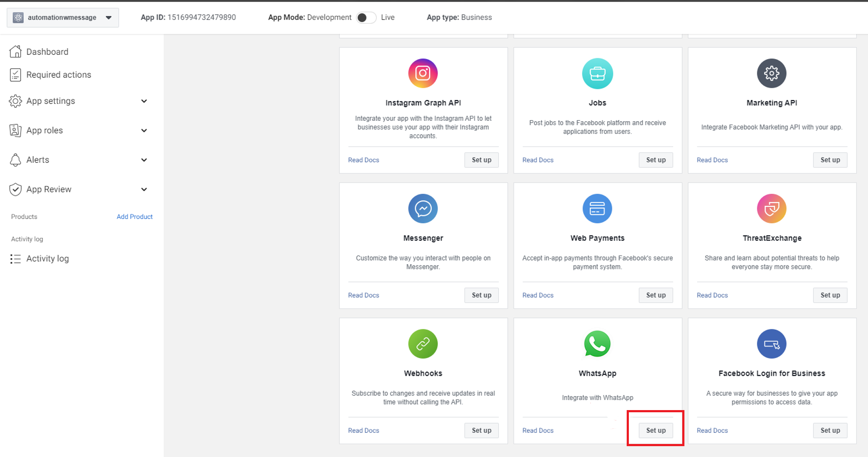Screen dimensions: 868x457
Task: Click the App roles badge icon
Action: [15, 130]
